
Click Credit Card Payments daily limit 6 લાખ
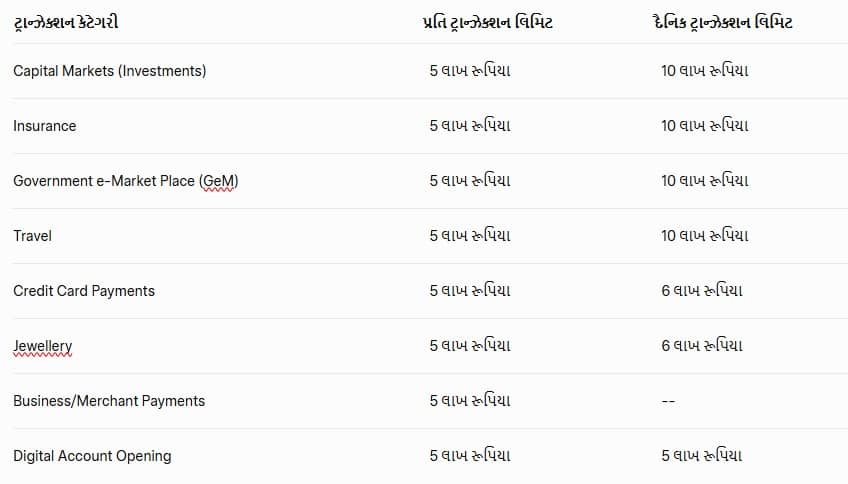[x=702, y=290]
